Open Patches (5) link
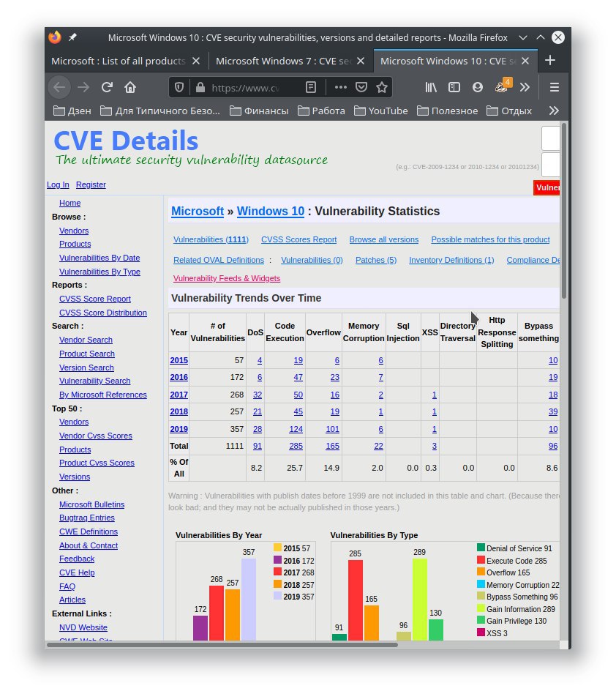Image resolution: width=616 pixels, height=694 pixels. (x=376, y=260)
